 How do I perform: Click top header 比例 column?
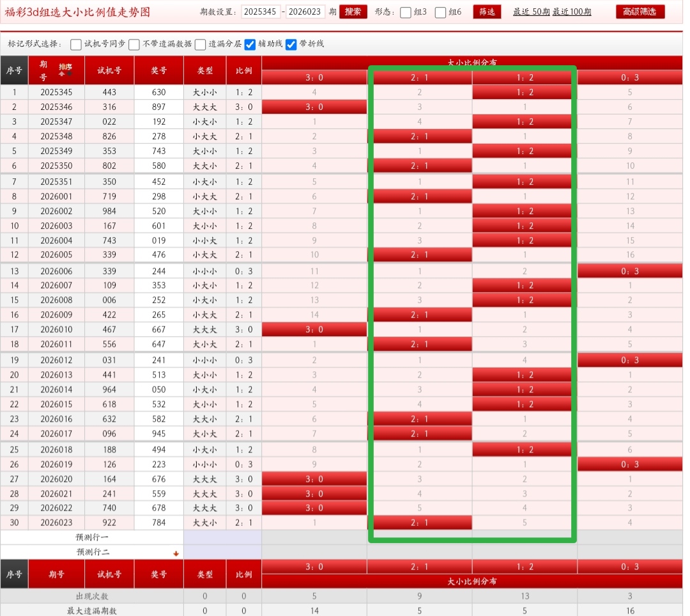[244, 70]
